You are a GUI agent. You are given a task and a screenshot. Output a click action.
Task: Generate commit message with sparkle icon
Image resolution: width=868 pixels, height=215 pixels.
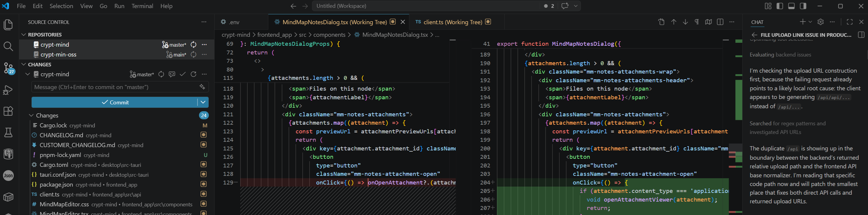tap(202, 87)
